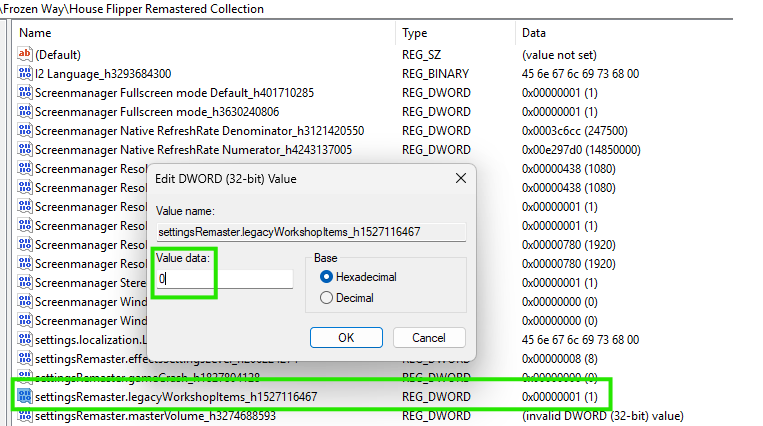Select the settings.localization value icon
This screenshot has height=426, width=763.
(24, 339)
